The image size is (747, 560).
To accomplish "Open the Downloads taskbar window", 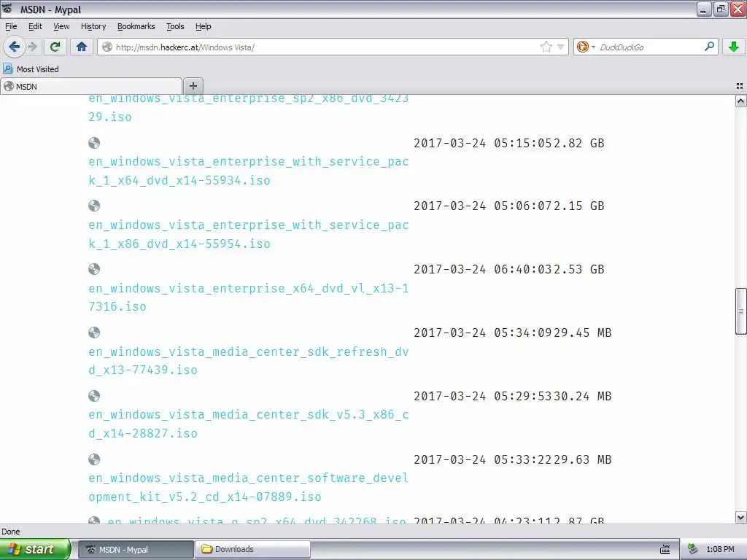I will click(x=253, y=550).
